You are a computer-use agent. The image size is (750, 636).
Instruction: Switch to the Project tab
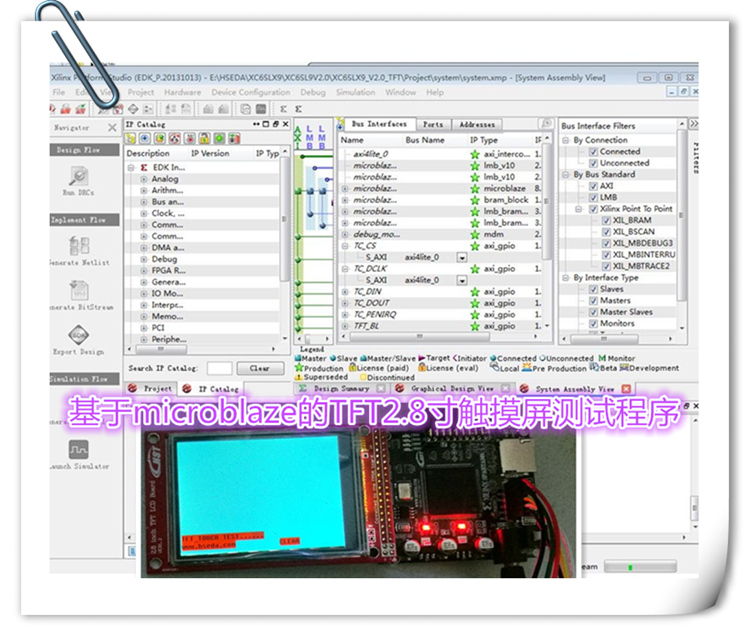pos(151,389)
